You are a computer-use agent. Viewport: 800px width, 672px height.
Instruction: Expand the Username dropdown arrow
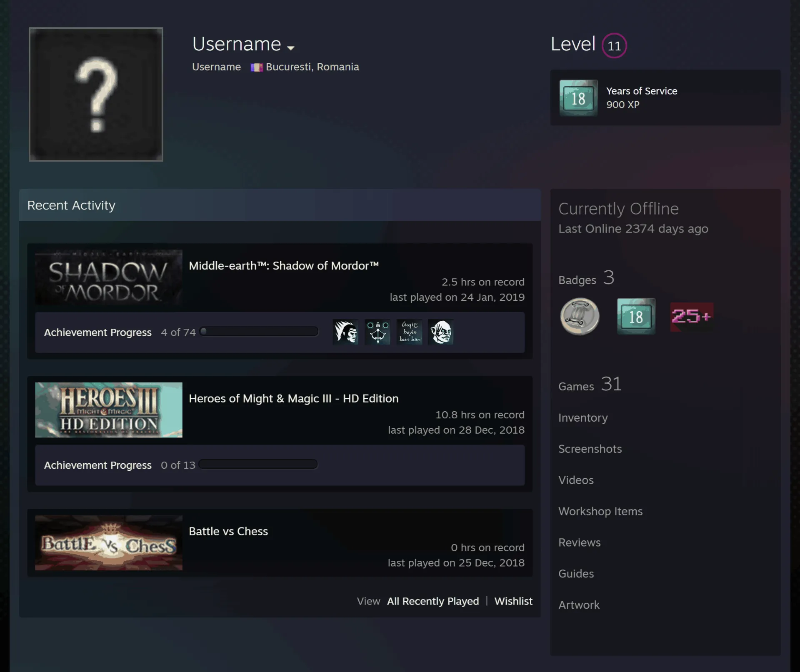tap(291, 47)
